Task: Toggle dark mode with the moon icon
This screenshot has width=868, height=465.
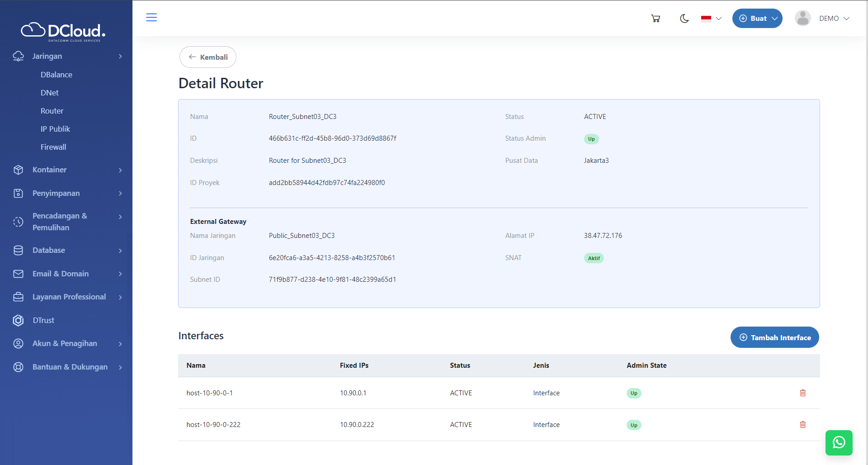Action: coord(684,19)
